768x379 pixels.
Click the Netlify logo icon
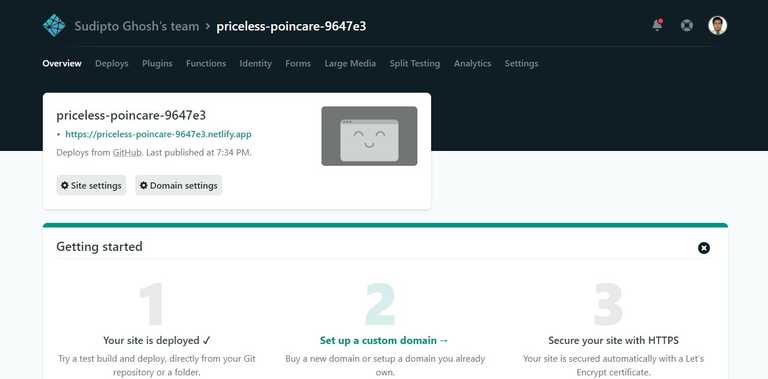pyautogui.click(x=54, y=25)
